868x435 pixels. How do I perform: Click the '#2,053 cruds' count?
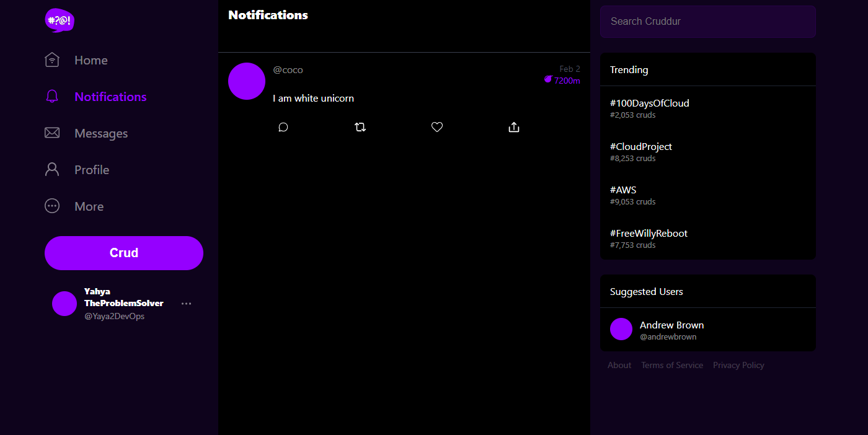632,115
